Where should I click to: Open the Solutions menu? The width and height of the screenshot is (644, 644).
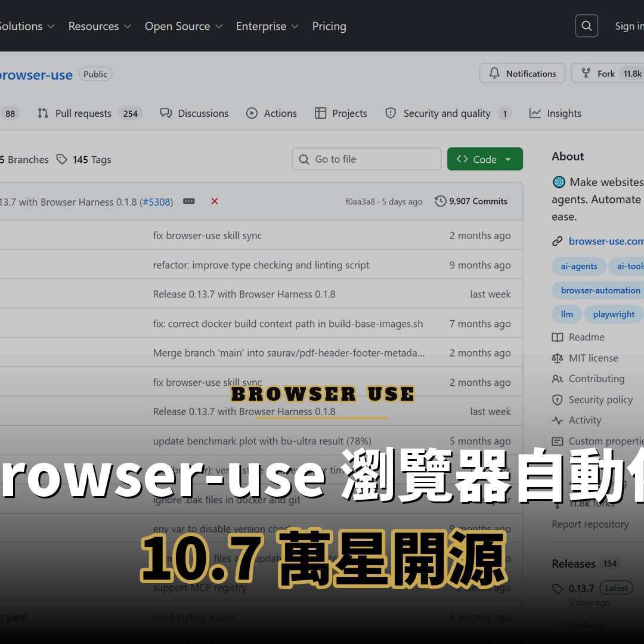(26, 26)
